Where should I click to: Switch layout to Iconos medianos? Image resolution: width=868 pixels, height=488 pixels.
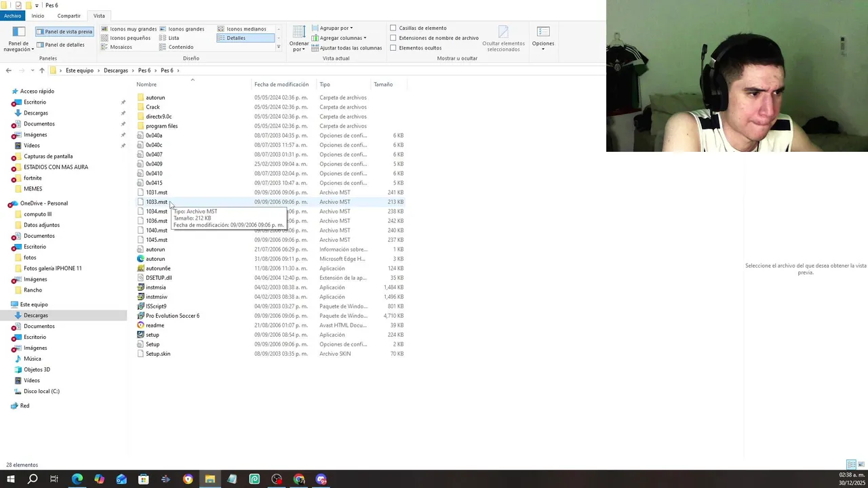[241, 29]
